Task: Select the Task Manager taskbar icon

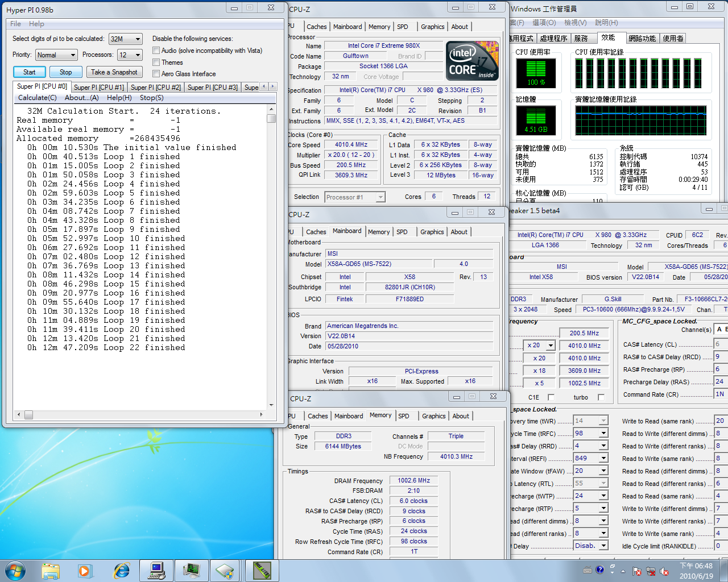Action: 192,571
